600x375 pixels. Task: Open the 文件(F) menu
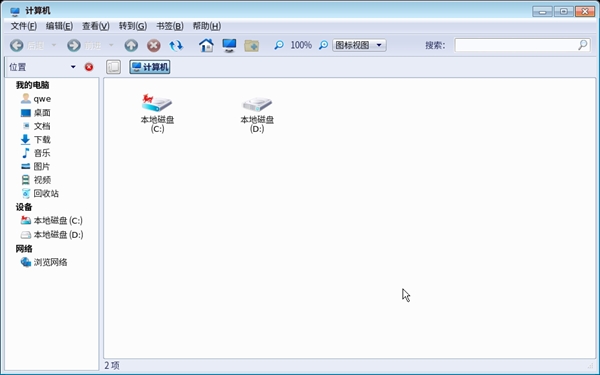pos(23,26)
